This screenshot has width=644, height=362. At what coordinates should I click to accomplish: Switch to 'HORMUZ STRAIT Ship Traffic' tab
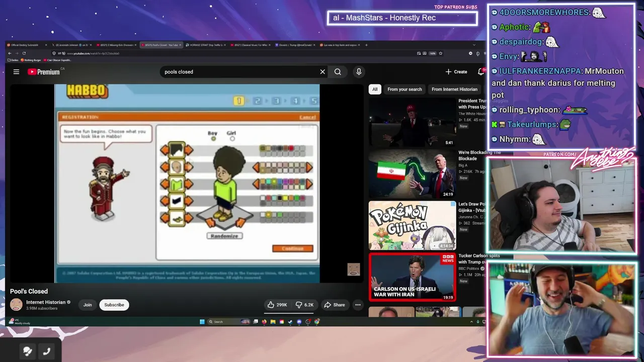coord(206,45)
